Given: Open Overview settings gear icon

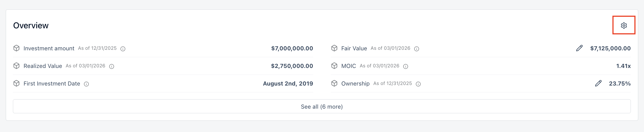Looking at the screenshot, I should tap(624, 25).
